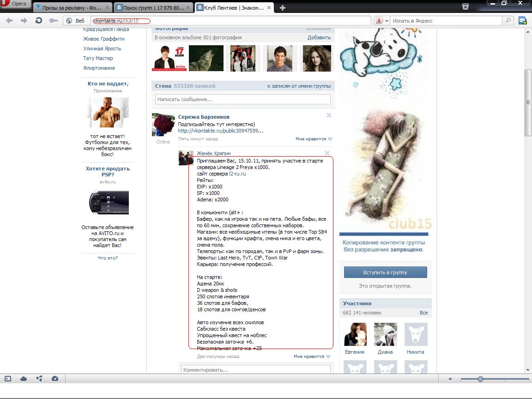This screenshot has width=532, height=399.
Task: Click the password wand key icon
Action: [53, 21]
